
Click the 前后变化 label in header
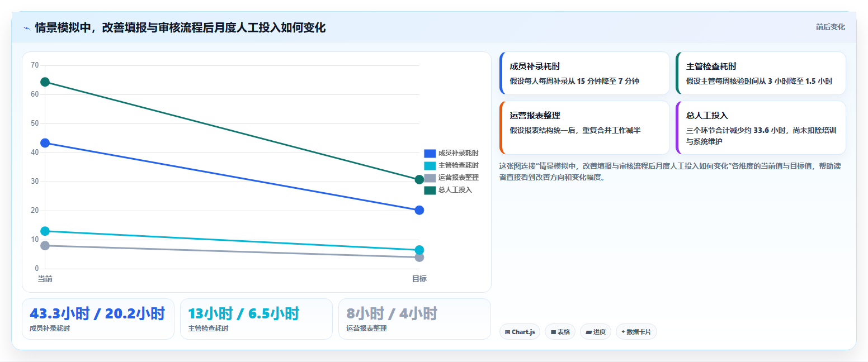[x=830, y=27]
